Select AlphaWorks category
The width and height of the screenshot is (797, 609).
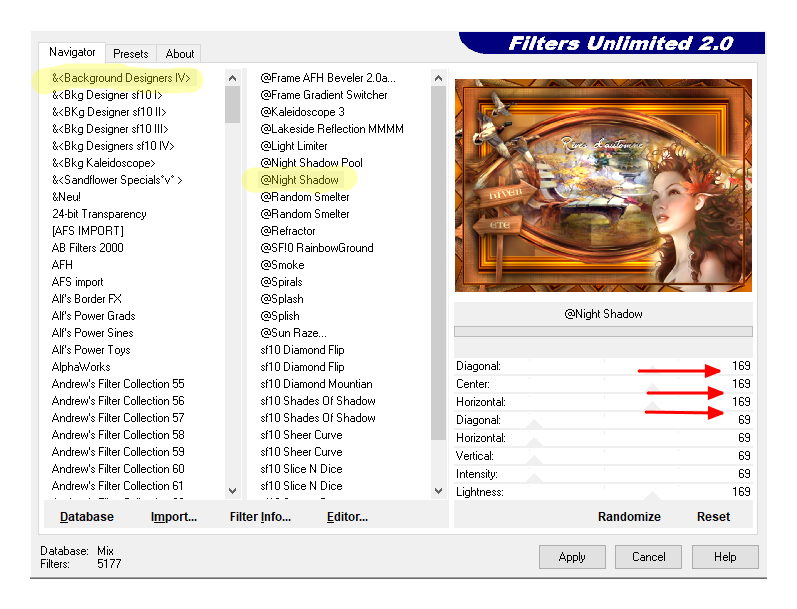tap(81, 367)
